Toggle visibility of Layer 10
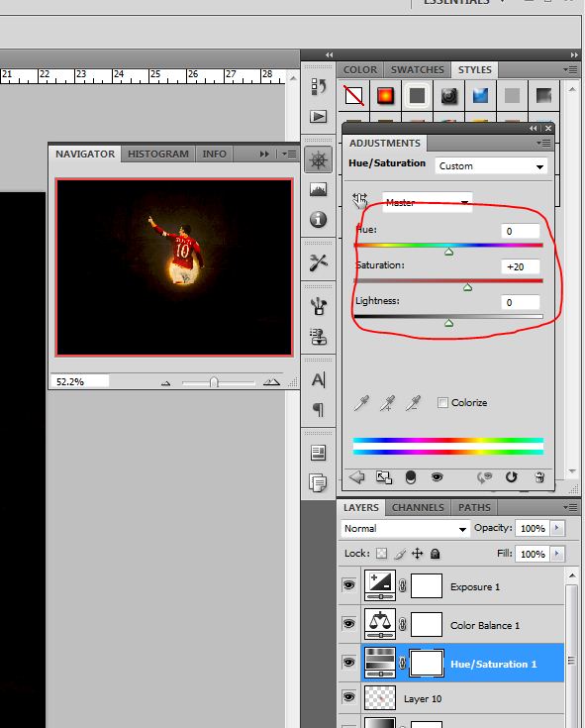 click(x=348, y=697)
